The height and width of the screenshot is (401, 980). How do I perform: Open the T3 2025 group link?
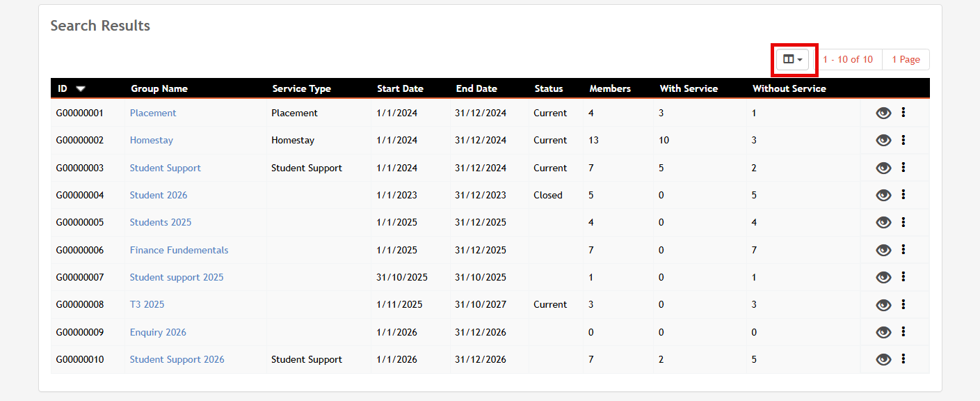coord(147,304)
